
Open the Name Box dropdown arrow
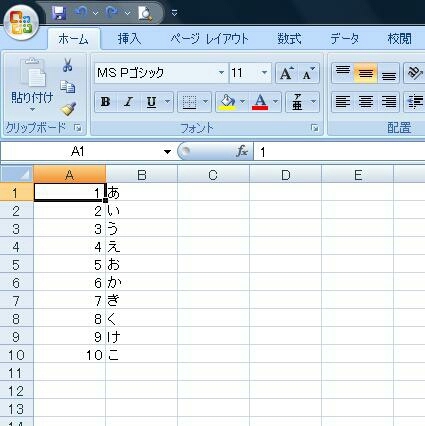coord(167,152)
